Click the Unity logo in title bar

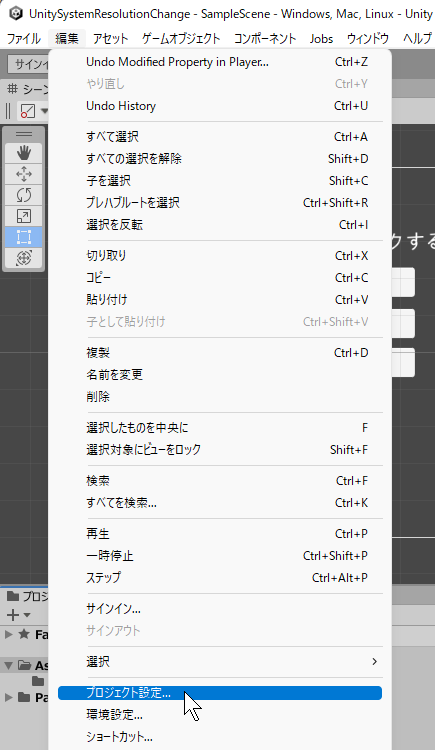click(x=16, y=13)
